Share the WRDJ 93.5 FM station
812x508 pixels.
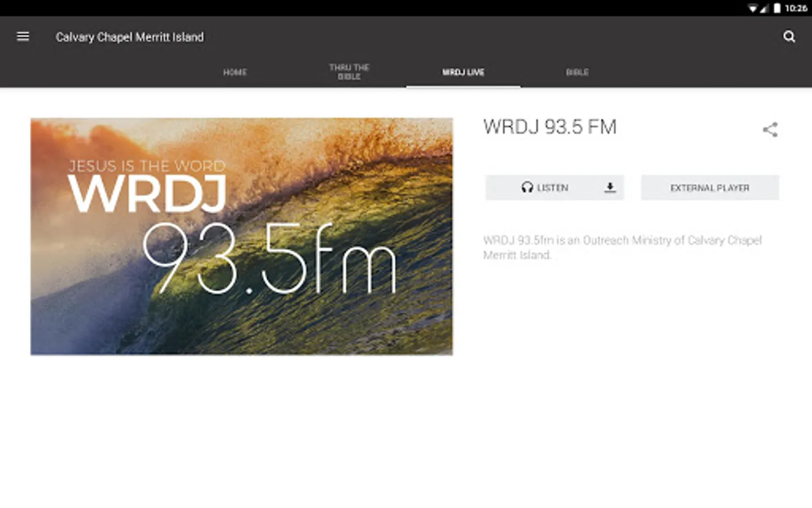coord(770,130)
